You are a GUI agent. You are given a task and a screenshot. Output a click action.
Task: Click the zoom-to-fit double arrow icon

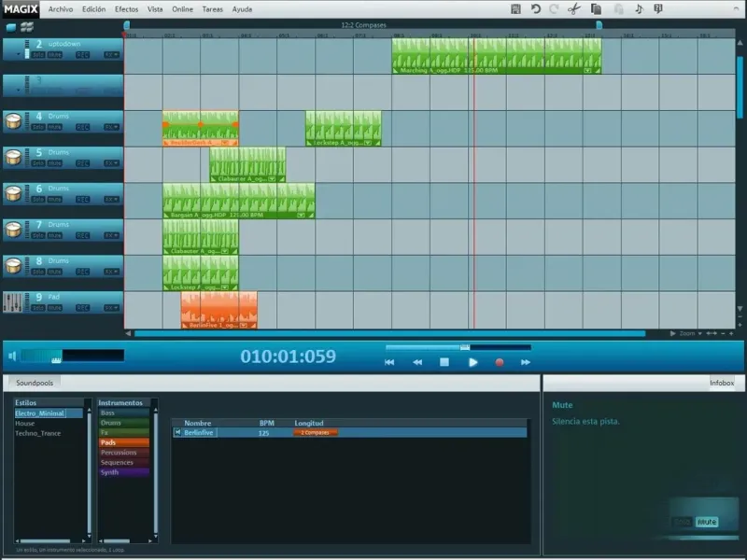point(712,333)
